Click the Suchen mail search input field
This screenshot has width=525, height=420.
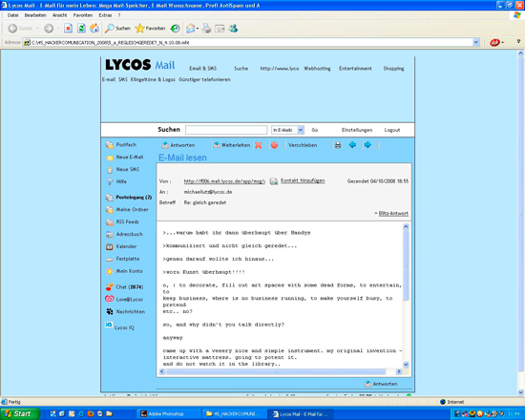(226, 130)
